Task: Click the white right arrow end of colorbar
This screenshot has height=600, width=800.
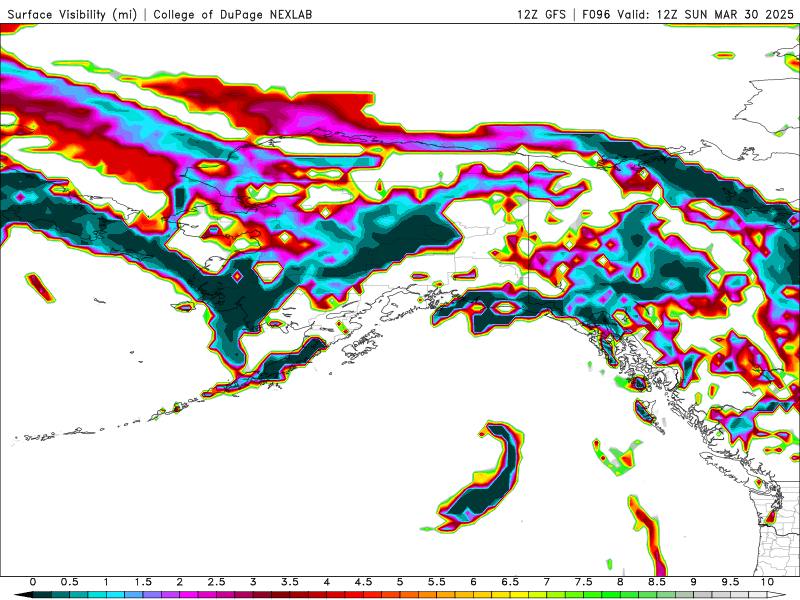Action: pos(777,595)
